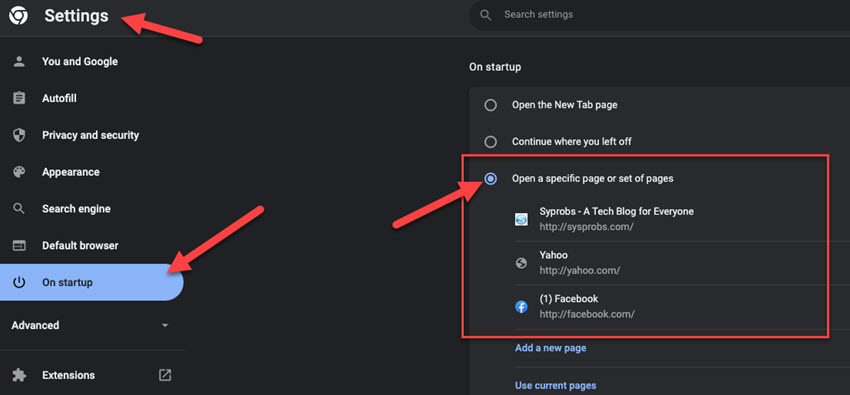
Task: Click the Chrome logo beside Settings
Action: pyautogui.click(x=18, y=16)
